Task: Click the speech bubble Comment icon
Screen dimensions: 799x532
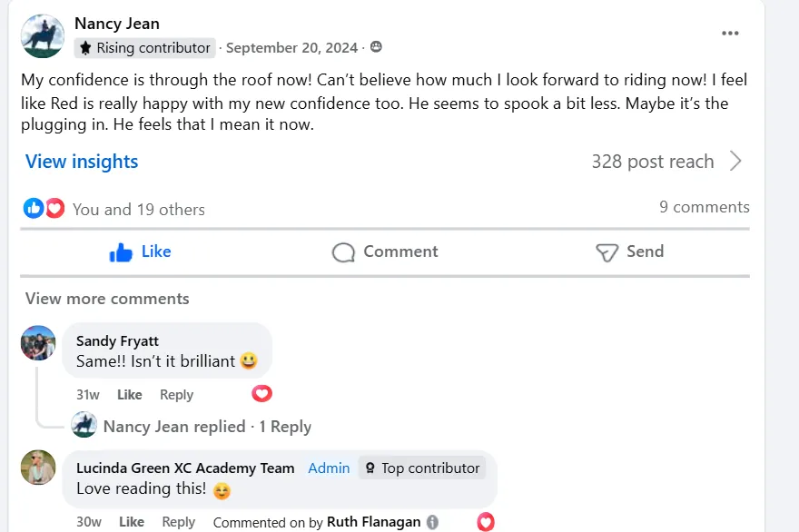Action: [343, 252]
